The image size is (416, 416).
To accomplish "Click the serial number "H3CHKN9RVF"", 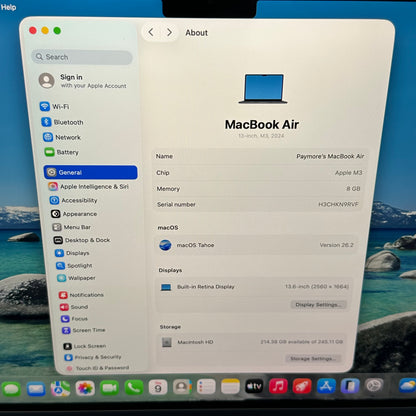I will (338, 204).
